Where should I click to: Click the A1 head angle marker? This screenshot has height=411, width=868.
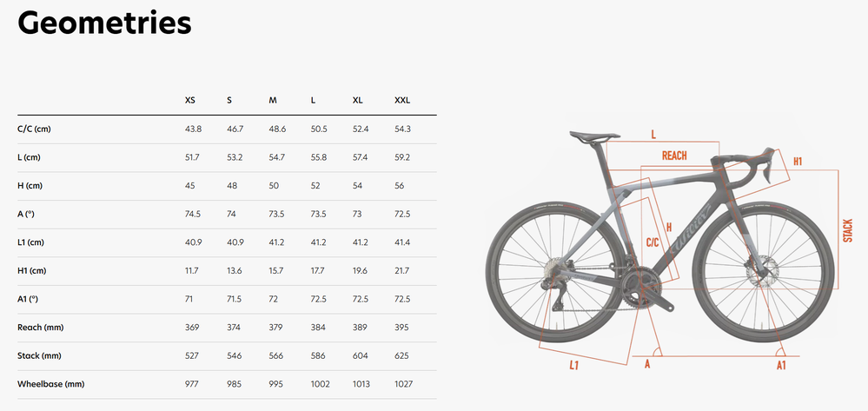[x=781, y=365]
